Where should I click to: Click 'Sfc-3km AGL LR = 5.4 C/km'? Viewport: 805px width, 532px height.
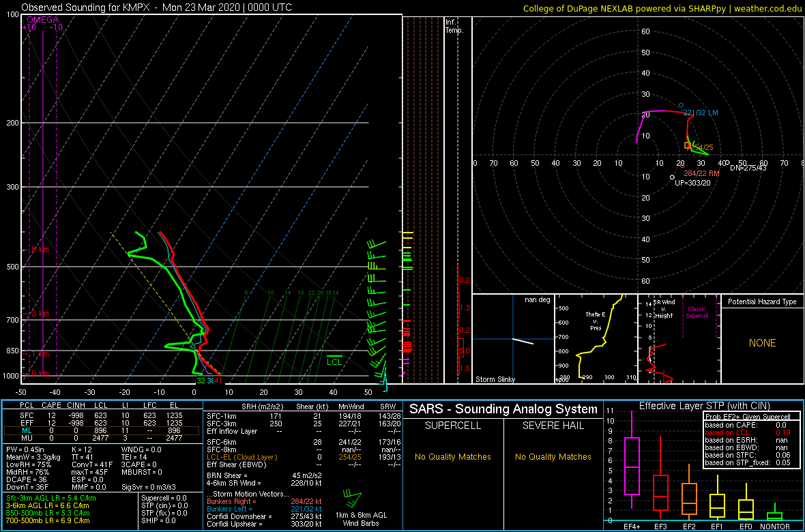pyautogui.click(x=51, y=498)
